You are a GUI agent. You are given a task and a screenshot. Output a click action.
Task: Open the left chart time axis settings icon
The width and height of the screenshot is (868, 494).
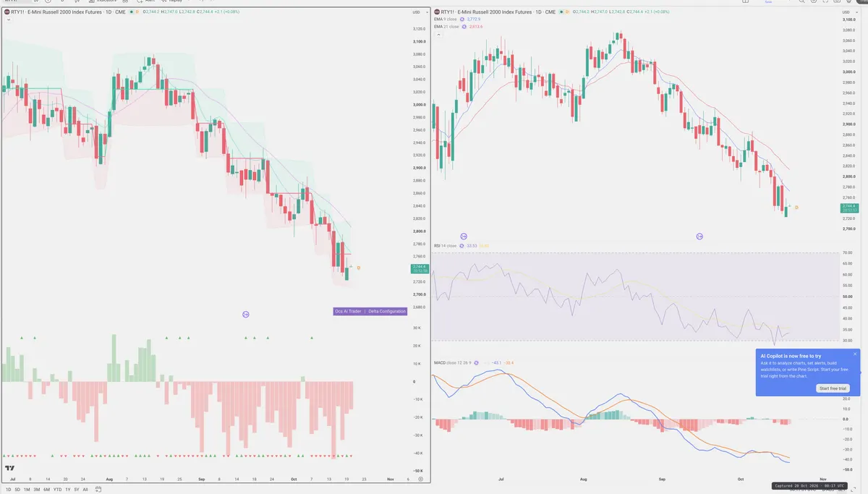point(420,479)
